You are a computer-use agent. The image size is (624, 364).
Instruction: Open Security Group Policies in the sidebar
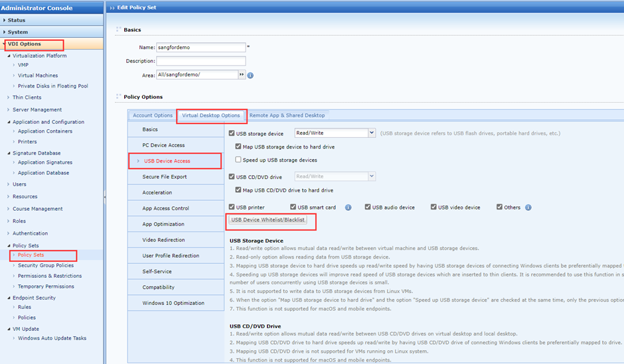(46, 265)
